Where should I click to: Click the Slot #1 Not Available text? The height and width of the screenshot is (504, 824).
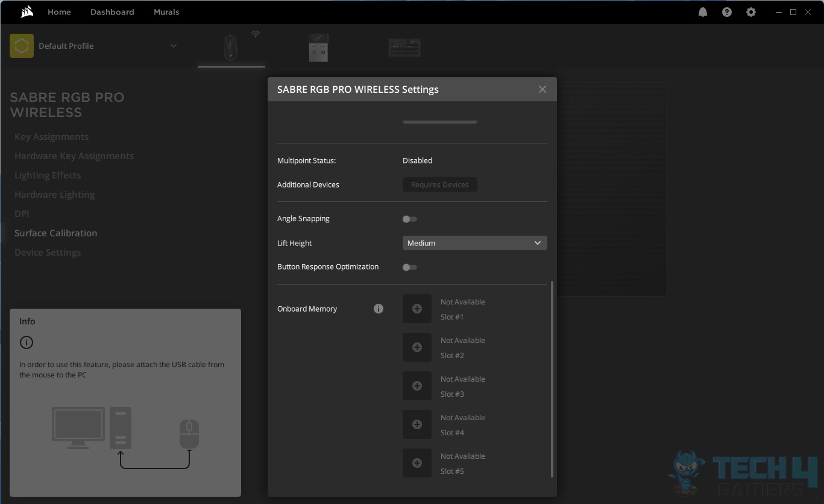[463, 302]
